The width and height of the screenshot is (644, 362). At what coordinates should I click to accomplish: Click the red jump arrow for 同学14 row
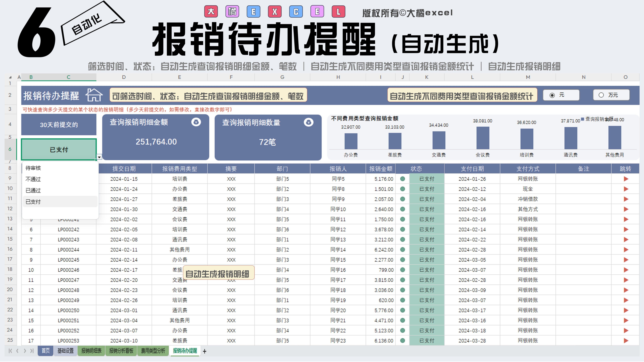point(626,250)
